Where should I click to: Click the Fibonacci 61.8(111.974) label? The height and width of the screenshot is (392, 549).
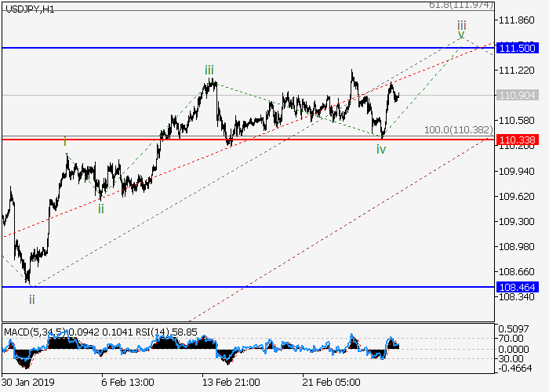460,5
